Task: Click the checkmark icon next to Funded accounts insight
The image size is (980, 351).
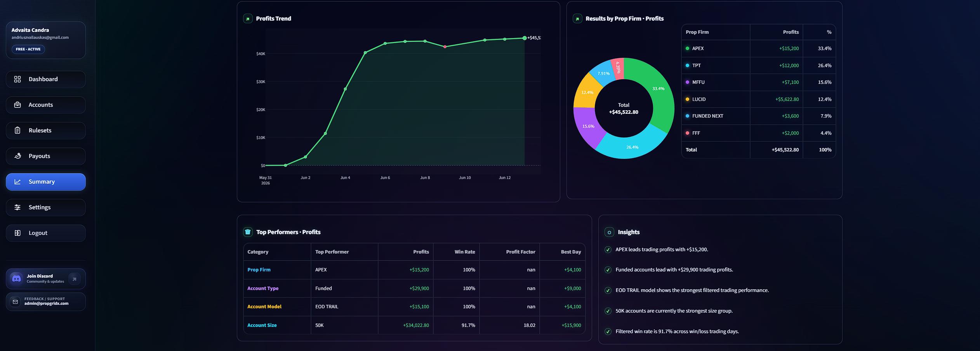Action: [608, 270]
